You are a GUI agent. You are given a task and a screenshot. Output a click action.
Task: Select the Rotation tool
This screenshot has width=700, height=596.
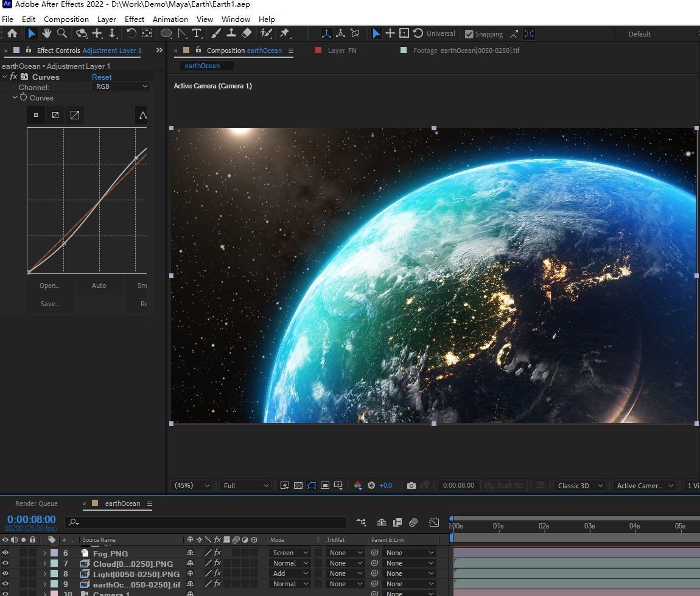coord(131,33)
